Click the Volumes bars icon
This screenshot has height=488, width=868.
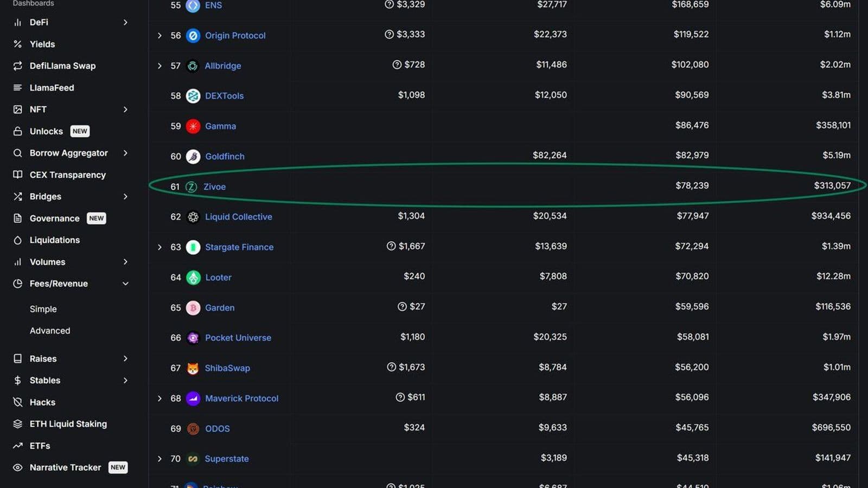click(18, 262)
